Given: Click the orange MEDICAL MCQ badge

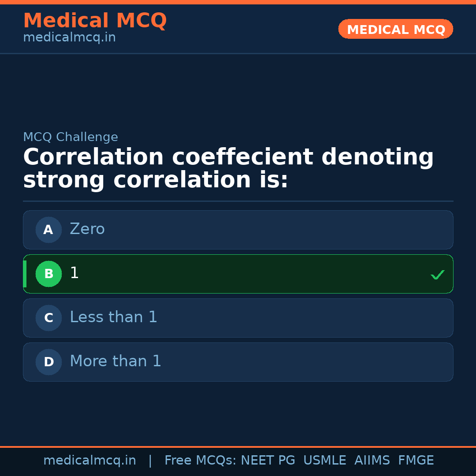Looking at the screenshot, I should pos(395,29).
